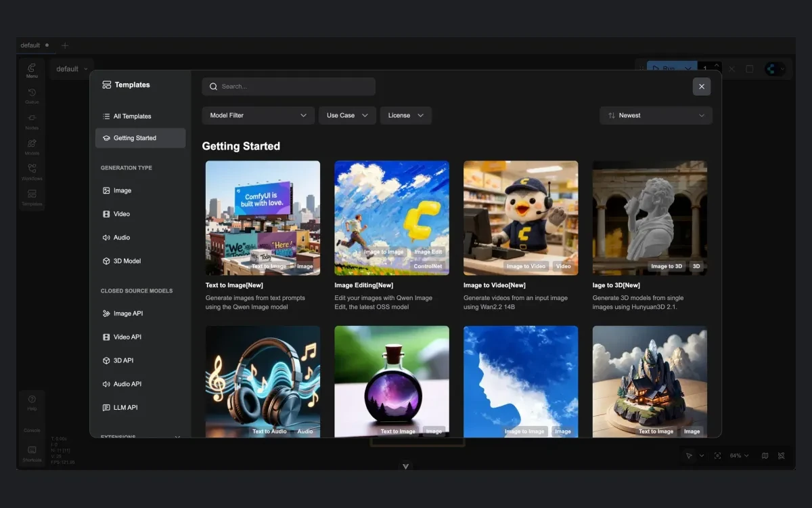Open the Image to Video[New] template thumbnail
This screenshot has height=508, width=812.
pos(521,218)
